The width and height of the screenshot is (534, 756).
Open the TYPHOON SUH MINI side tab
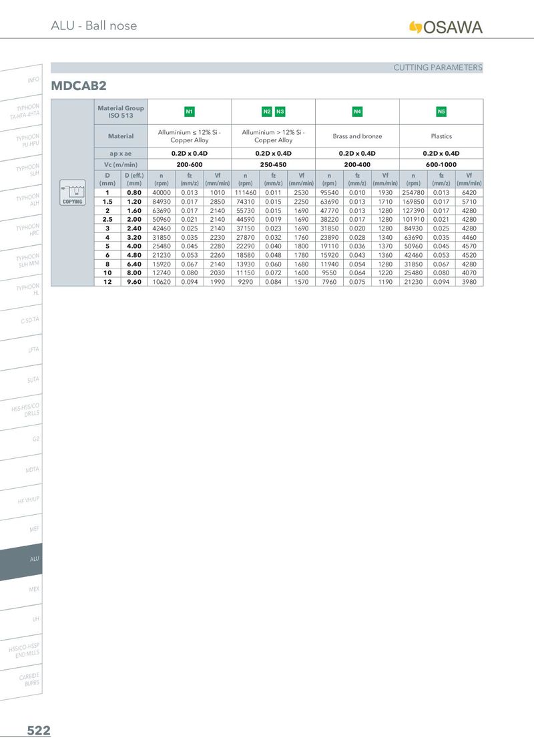pyautogui.click(x=28, y=260)
